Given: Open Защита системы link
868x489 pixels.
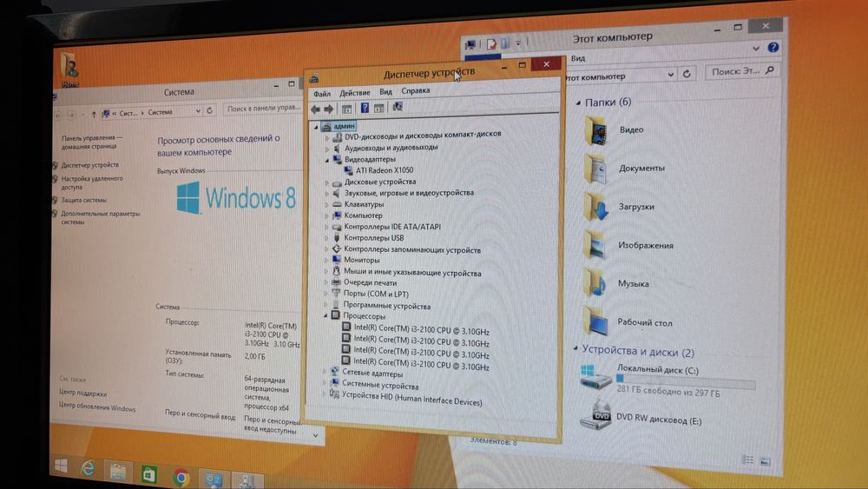Looking at the screenshot, I should tap(83, 200).
